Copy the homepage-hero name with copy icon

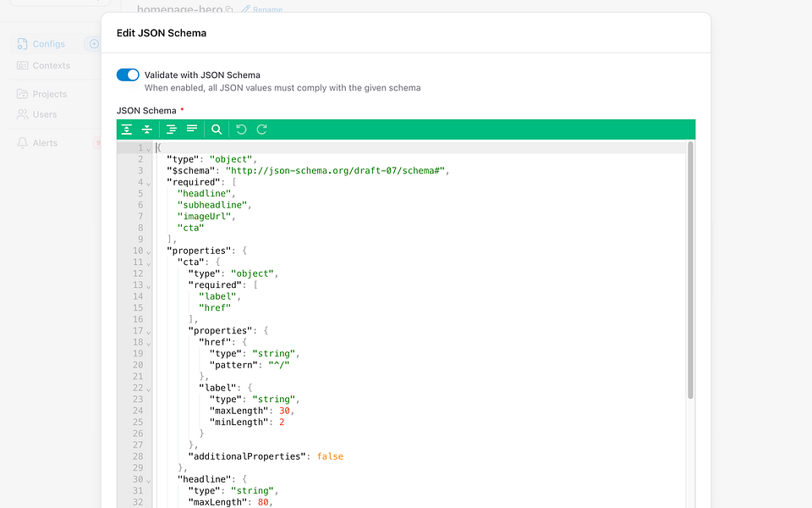click(x=229, y=9)
